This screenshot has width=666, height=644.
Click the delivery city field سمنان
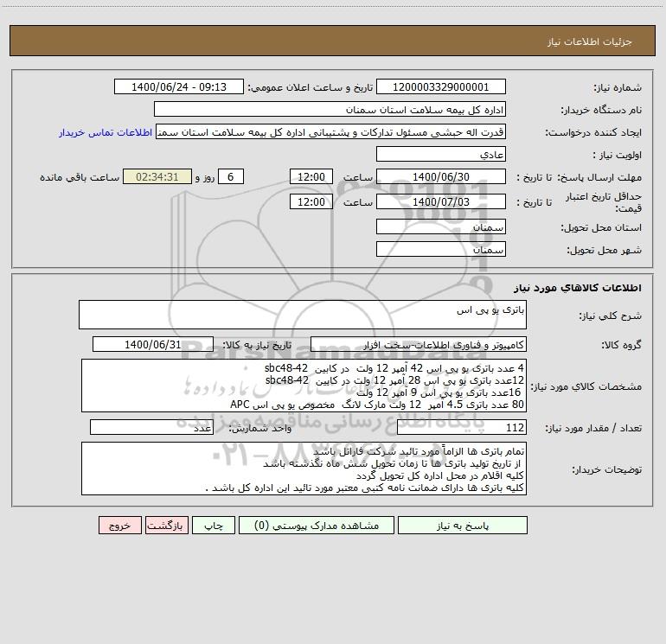tap(441, 249)
